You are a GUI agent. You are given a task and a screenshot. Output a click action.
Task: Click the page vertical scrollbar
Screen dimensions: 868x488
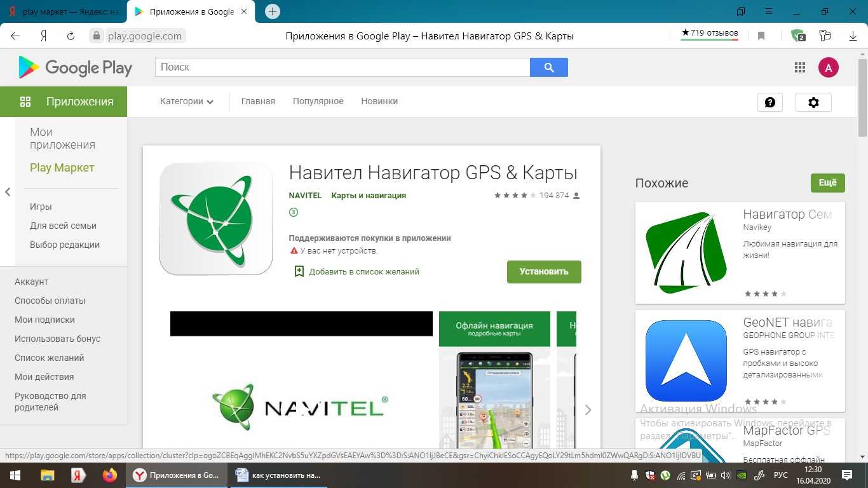pos(862,254)
